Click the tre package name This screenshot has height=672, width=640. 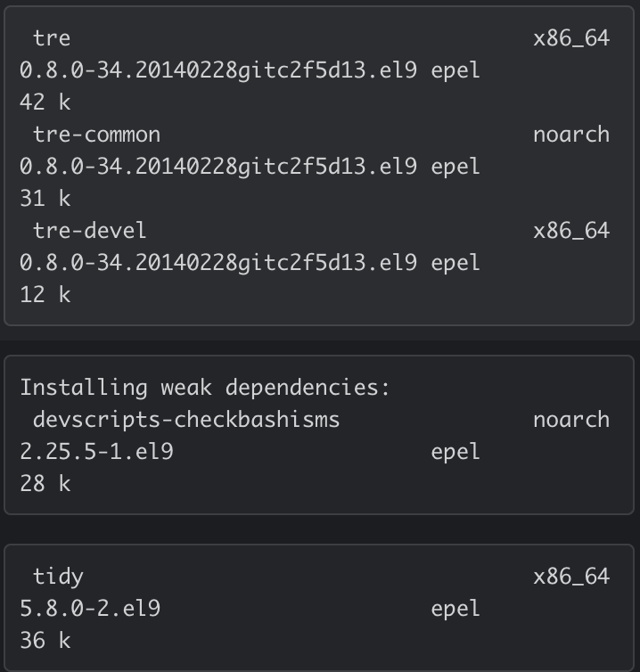(52, 38)
